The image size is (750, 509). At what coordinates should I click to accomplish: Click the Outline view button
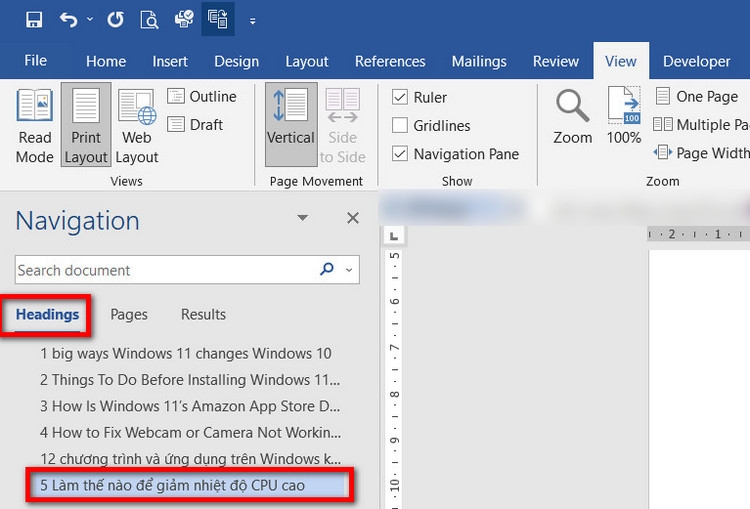click(x=202, y=97)
